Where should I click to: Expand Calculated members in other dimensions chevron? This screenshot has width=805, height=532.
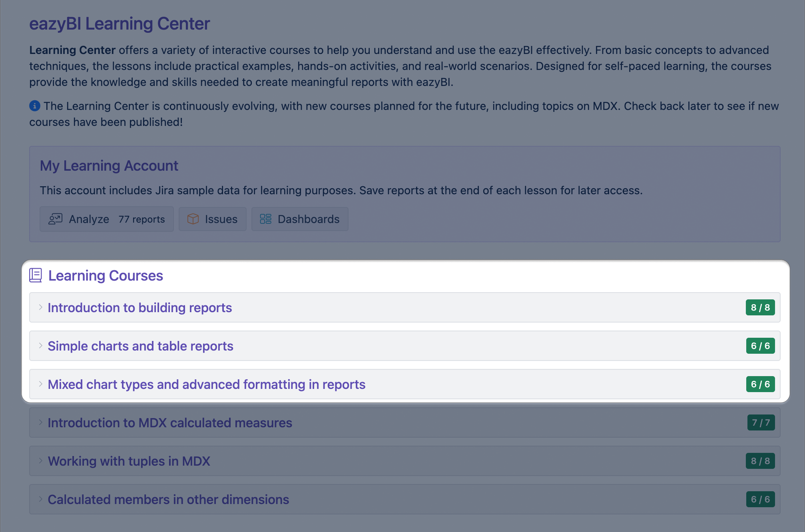[40, 499]
